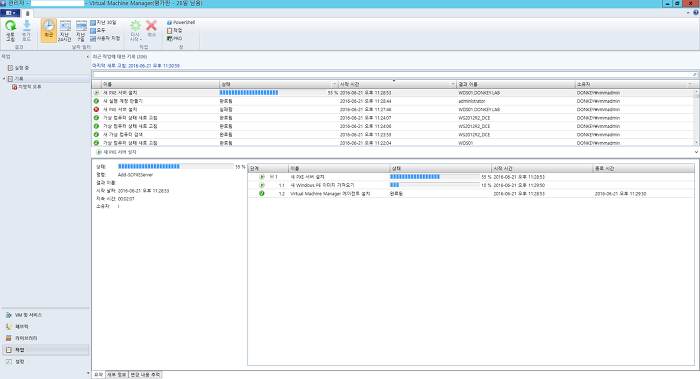The width and height of the screenshot is (700, 379).
Task: Choose the Last 30 days filter
Action: (103, 22)
